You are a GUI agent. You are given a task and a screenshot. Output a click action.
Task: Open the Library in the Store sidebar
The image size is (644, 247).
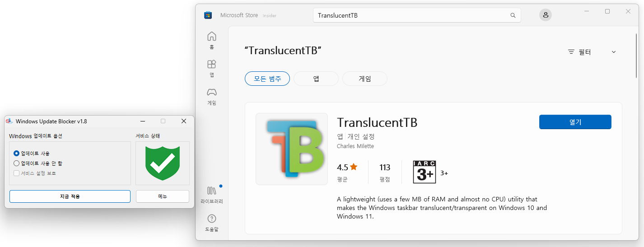pos(211,194)
